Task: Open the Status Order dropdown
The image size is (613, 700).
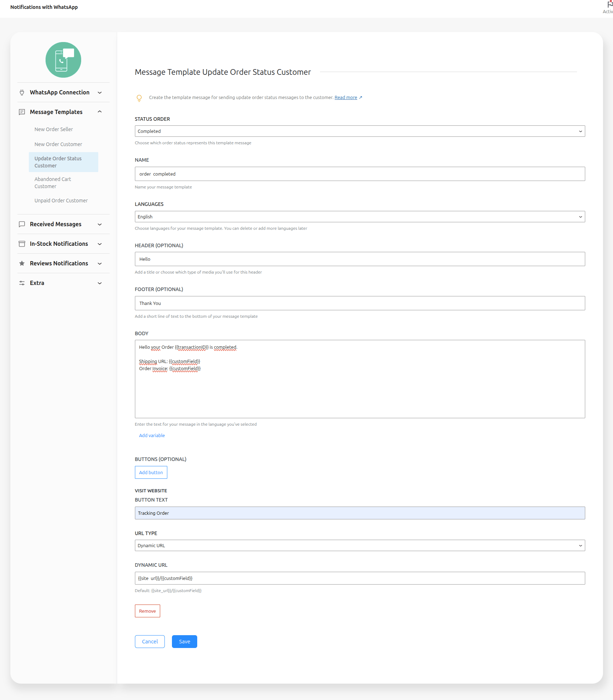Action: click(x=360, y=131)
